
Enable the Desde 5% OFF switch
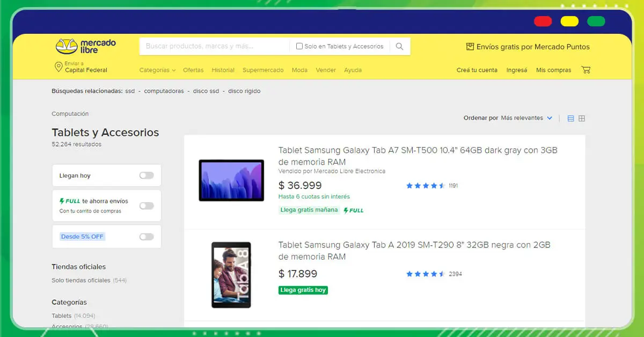[147, 237]
